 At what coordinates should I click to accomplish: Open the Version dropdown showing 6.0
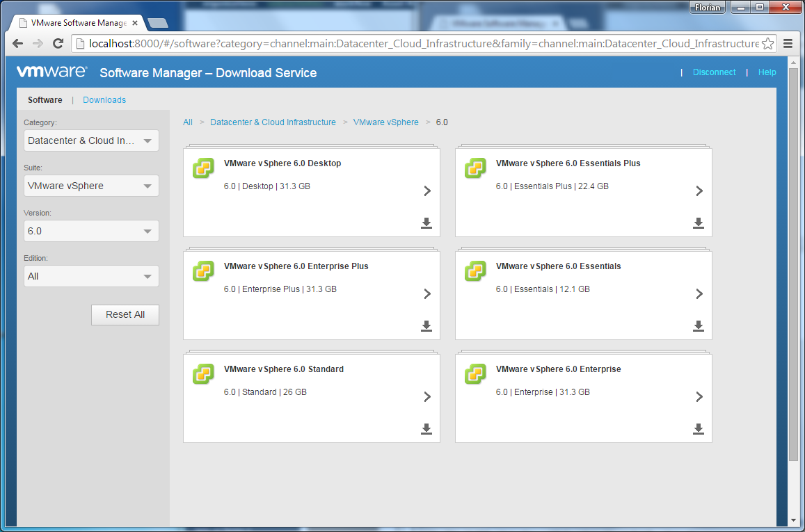click(x=91, y=231)
